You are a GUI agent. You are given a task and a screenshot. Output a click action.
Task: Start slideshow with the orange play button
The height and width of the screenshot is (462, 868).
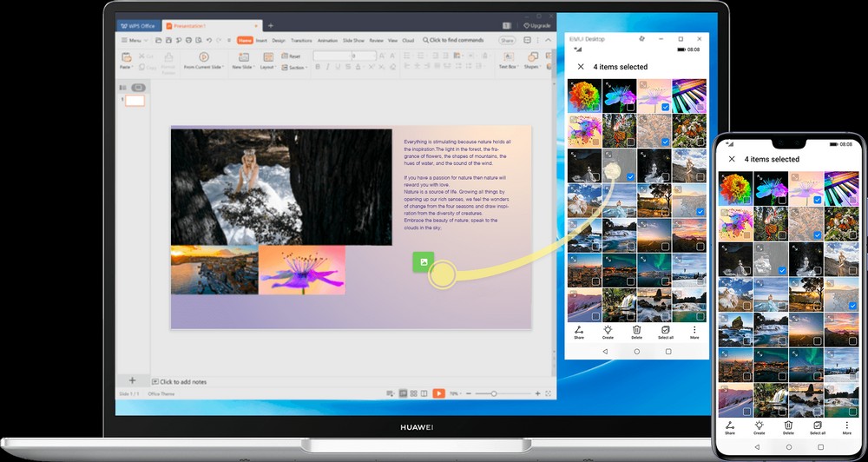pyautogui.click(x=438, y=393)
